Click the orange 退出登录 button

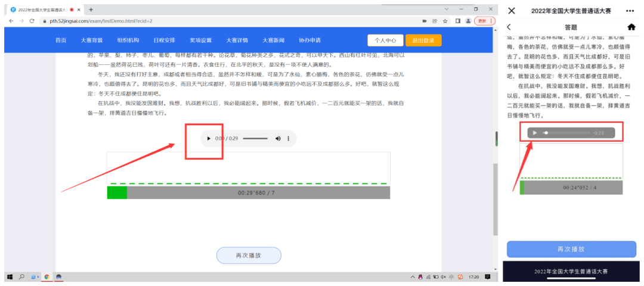click(x=423, y=41)
